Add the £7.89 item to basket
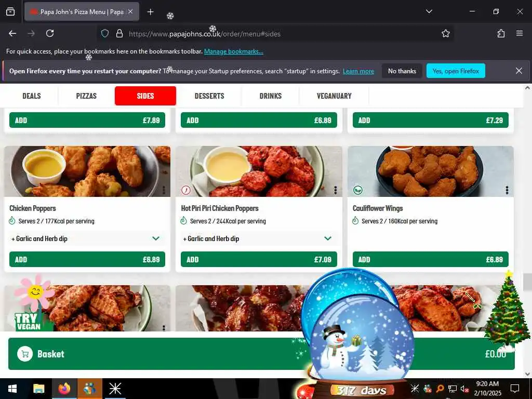This screenshot has width=532, height=399. point(87,120)
